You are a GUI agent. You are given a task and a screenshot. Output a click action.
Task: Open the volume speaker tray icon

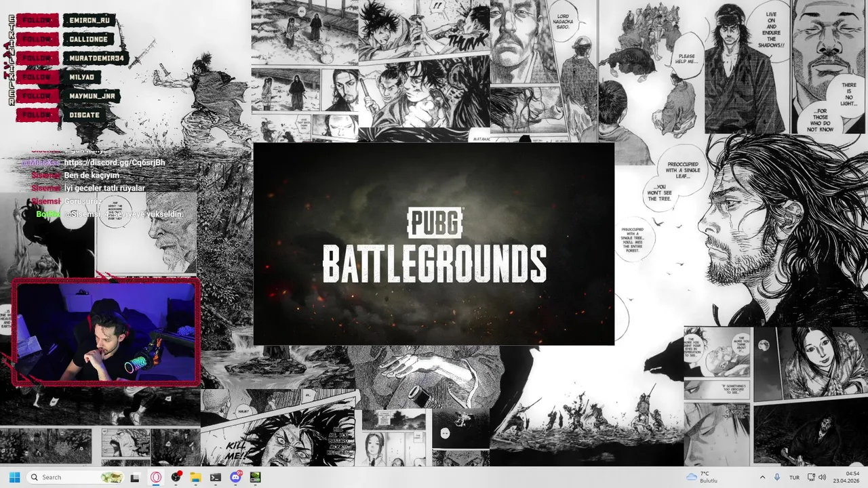[823, 477]
